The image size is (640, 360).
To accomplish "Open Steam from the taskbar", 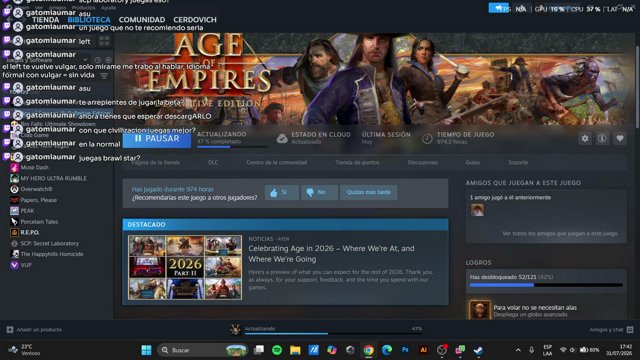I will tap(478, 350).
